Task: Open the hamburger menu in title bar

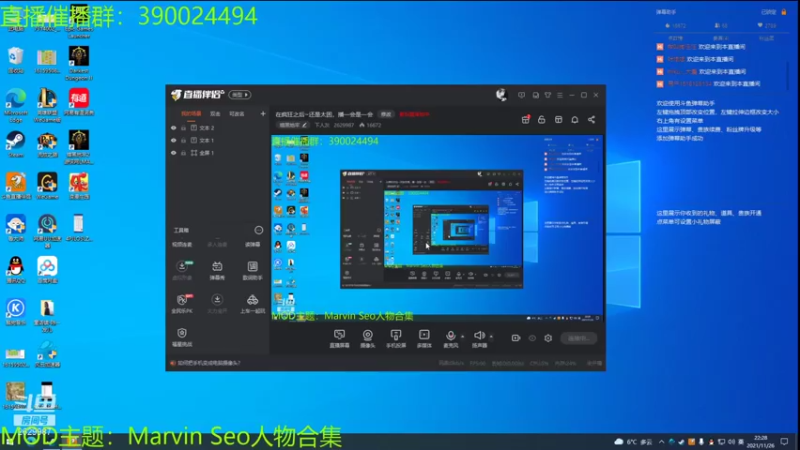Action: click(560, 95)
